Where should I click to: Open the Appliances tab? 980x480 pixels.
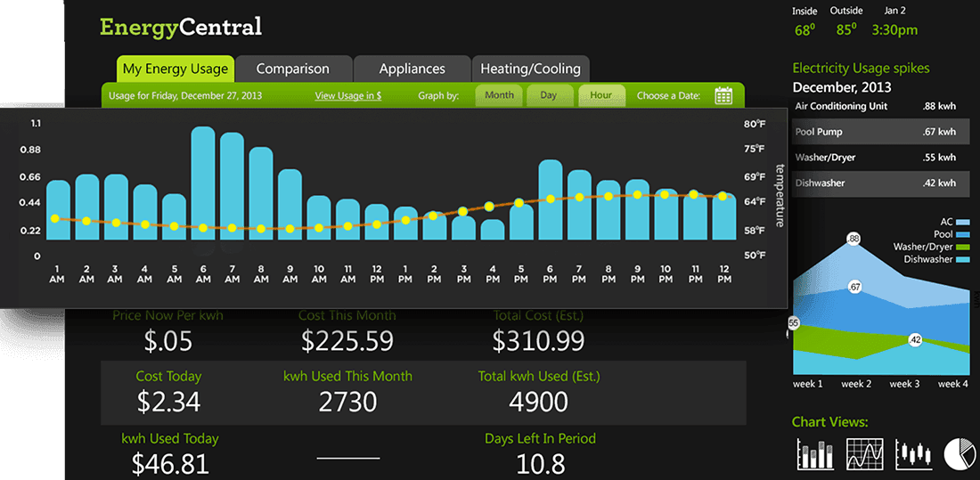[412, 69]
